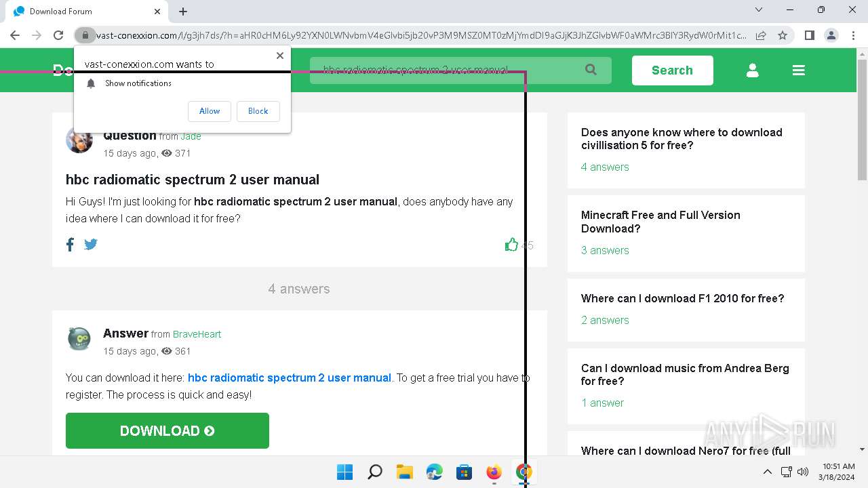Viewport: 868px width, 488px height.
Task: Launch Microsoft Edge from the taskbar
Action: (x=435, y=472)
